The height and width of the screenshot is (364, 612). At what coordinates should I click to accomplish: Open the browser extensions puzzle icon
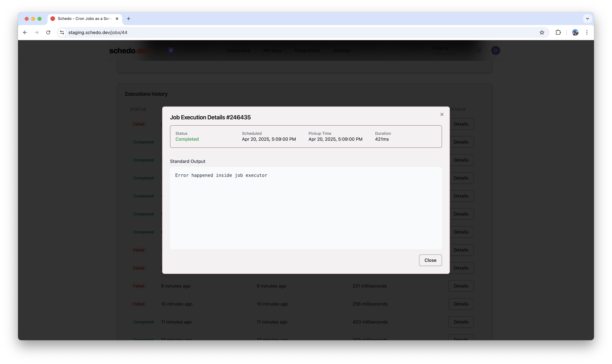pos(558,32)
